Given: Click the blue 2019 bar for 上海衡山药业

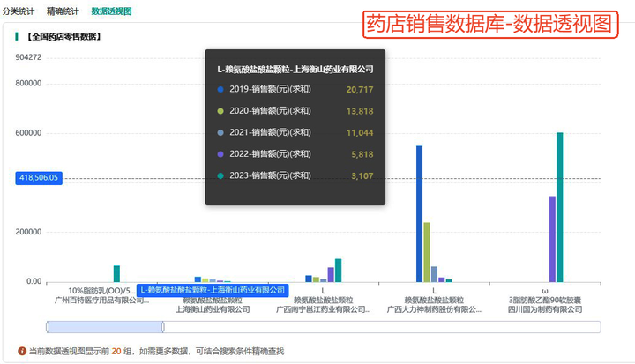Looking at the screenshot, I should tap(198, 279).
